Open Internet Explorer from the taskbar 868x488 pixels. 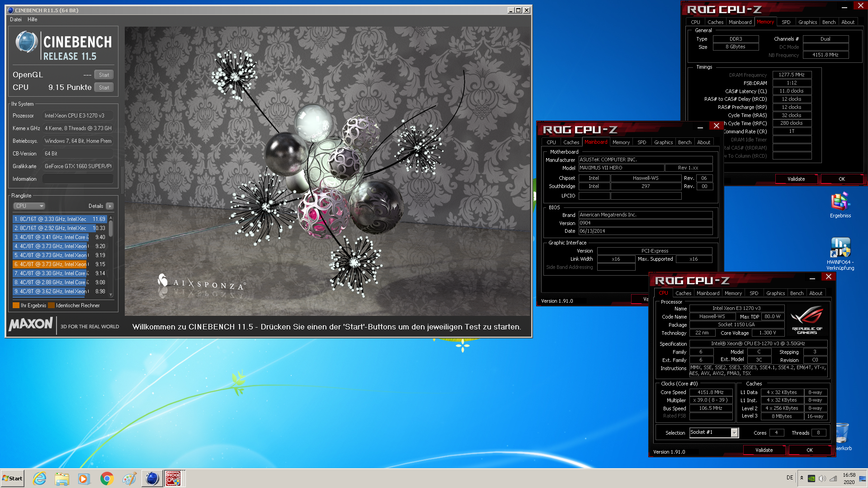click(40, 479)
